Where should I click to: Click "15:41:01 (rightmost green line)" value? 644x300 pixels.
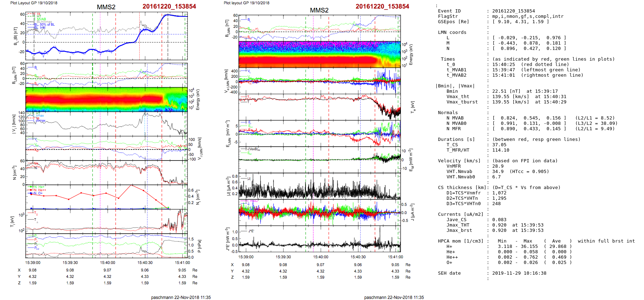538,75
